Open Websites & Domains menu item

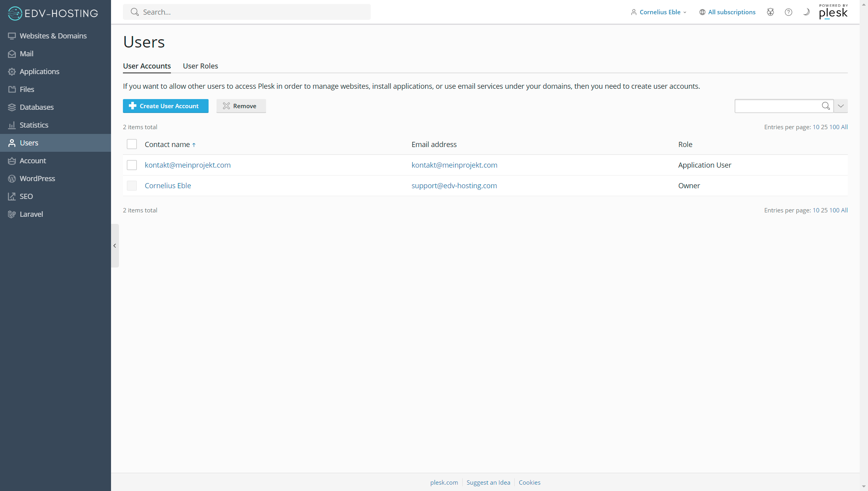(x=53, y=36)
